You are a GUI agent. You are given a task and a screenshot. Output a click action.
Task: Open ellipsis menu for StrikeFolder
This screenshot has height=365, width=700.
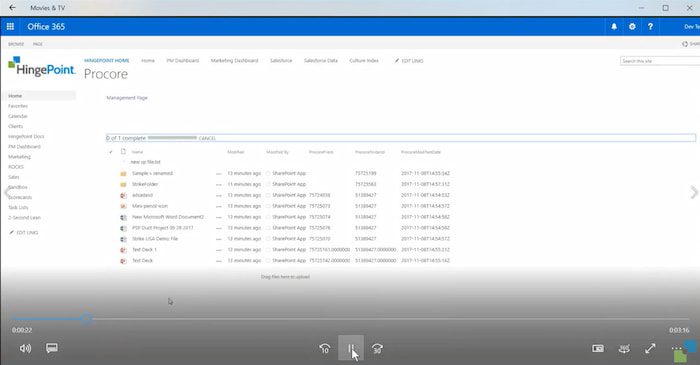(219, 184)
